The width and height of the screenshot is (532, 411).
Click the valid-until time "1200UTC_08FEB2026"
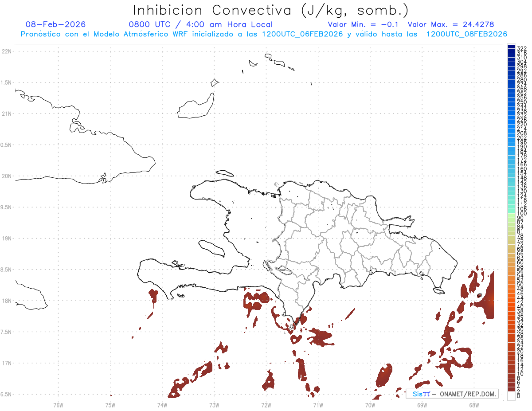point(467,34)
